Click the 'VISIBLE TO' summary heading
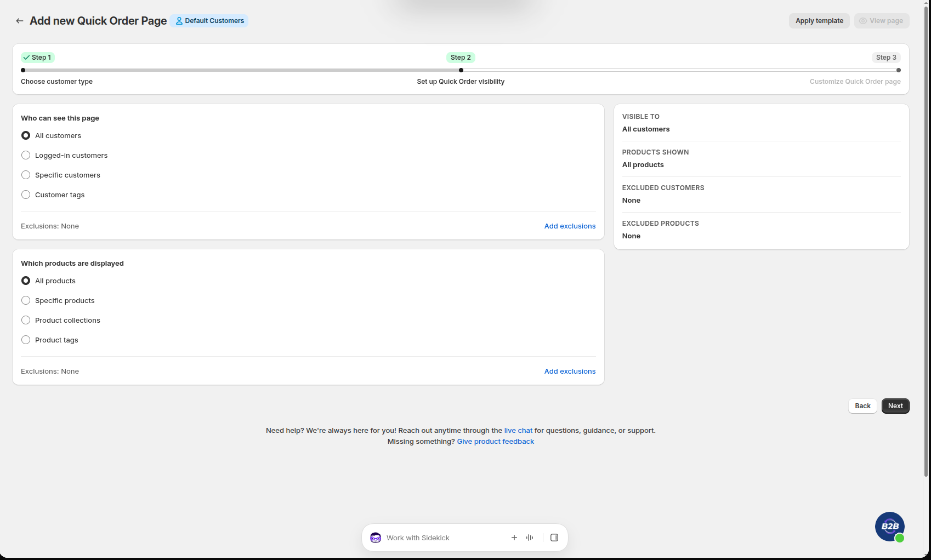This screenshot has width=931, height=560. (x=640, y=117)
